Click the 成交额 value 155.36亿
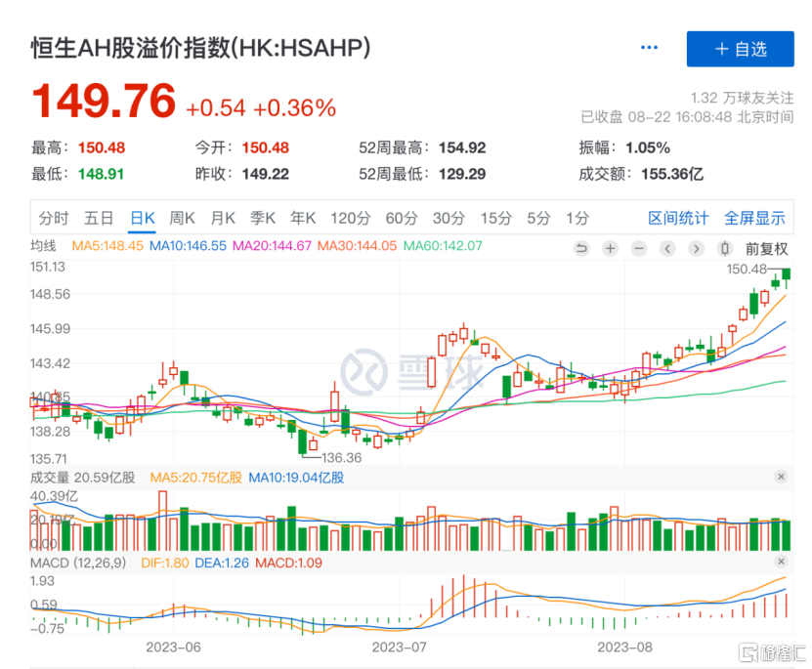 pos(672,174)
